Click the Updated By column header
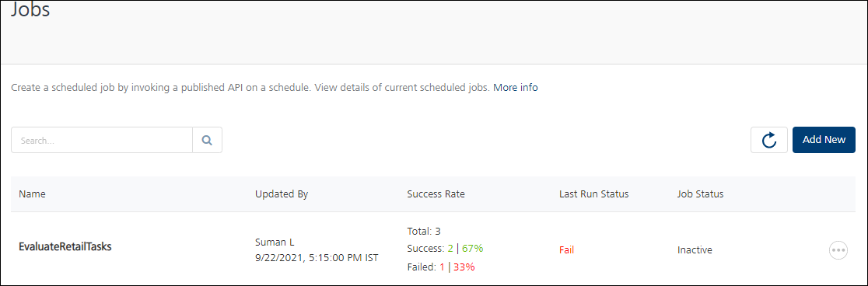 point(282,194)
